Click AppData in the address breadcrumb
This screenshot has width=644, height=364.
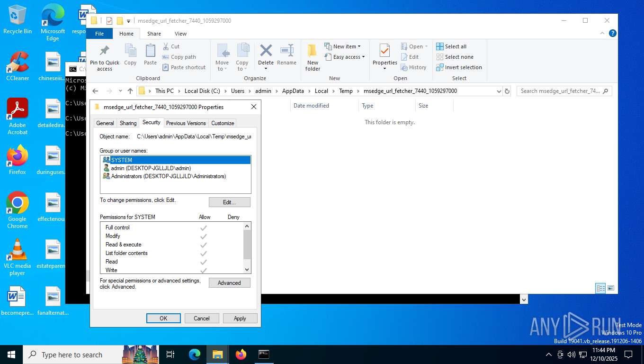pos(293,91)
